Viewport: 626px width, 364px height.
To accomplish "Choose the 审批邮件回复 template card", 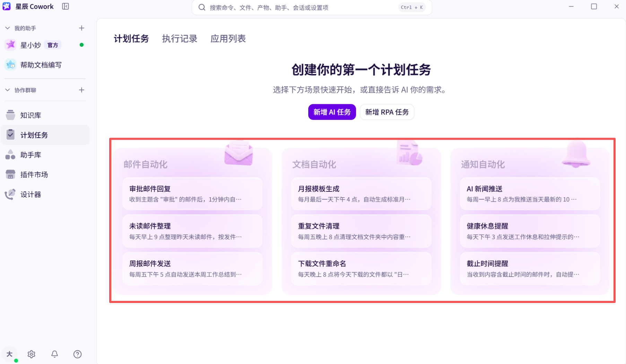I will pyautogui.click(x=192, y=193).
